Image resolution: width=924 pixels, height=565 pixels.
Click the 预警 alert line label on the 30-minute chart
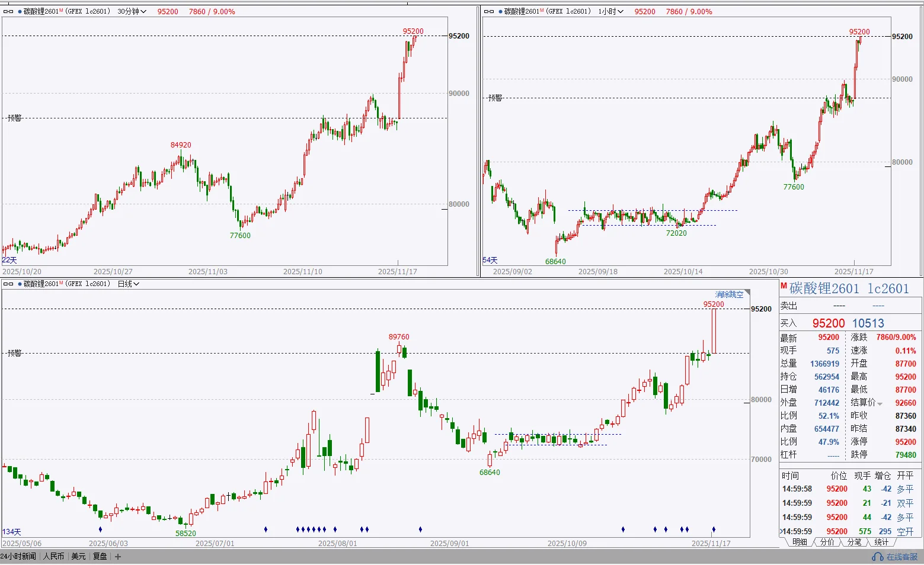click(x=15, y=118)
